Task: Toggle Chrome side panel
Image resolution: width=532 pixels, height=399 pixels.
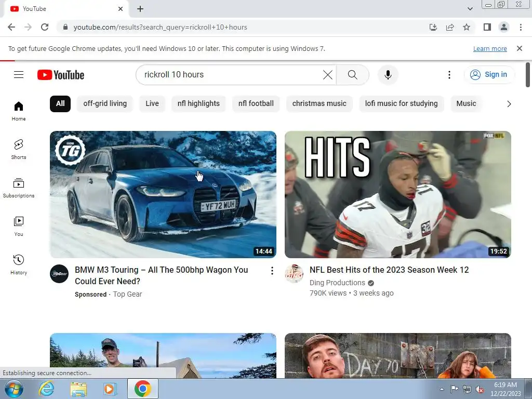Action: click(x=487, y=27)
